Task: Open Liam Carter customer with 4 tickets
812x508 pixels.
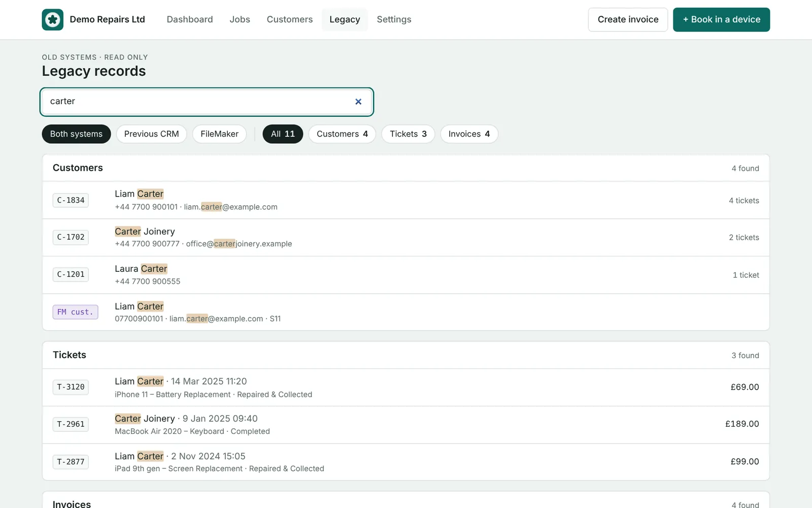Action: click(405, 200)
